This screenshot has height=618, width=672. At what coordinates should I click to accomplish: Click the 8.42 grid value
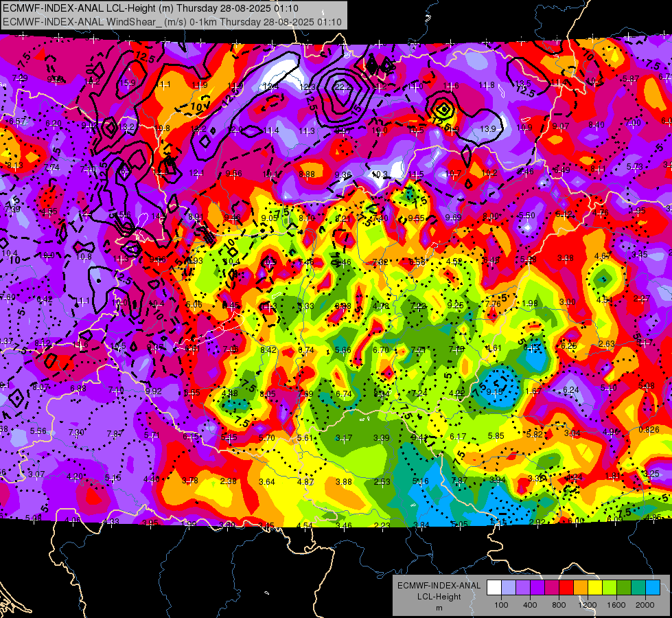(268, 350)
